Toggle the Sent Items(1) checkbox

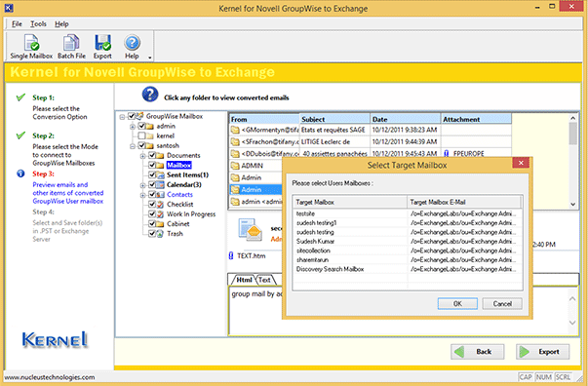point(152,174)
